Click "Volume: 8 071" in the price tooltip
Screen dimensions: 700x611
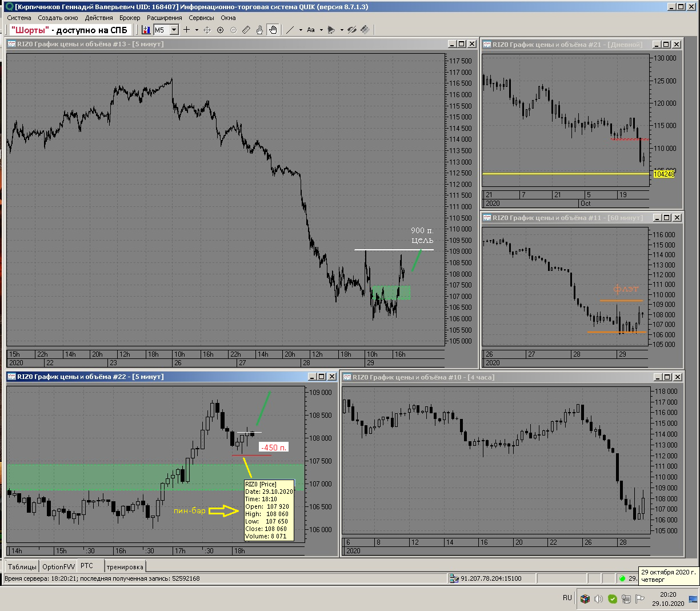pos(266,536)
